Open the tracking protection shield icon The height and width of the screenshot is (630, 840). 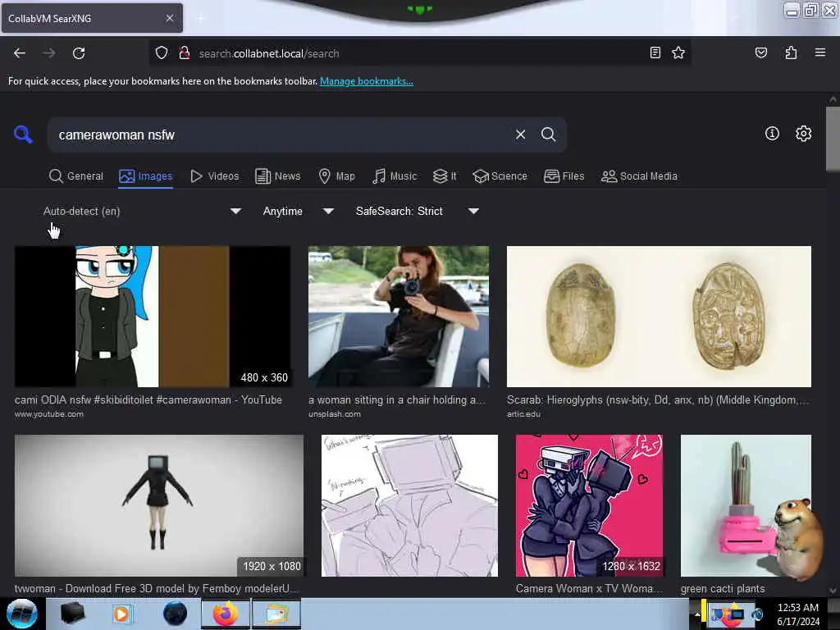tap(162, 53)
